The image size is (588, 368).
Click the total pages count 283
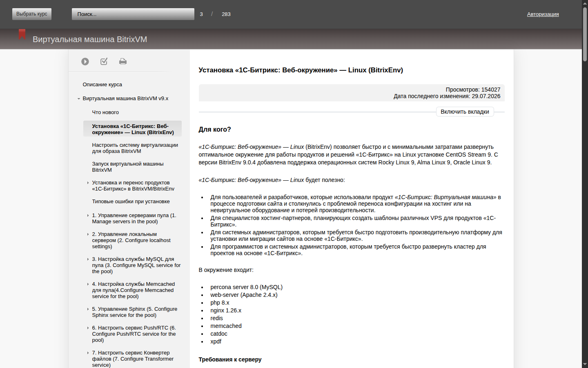(x=226, y=14)
